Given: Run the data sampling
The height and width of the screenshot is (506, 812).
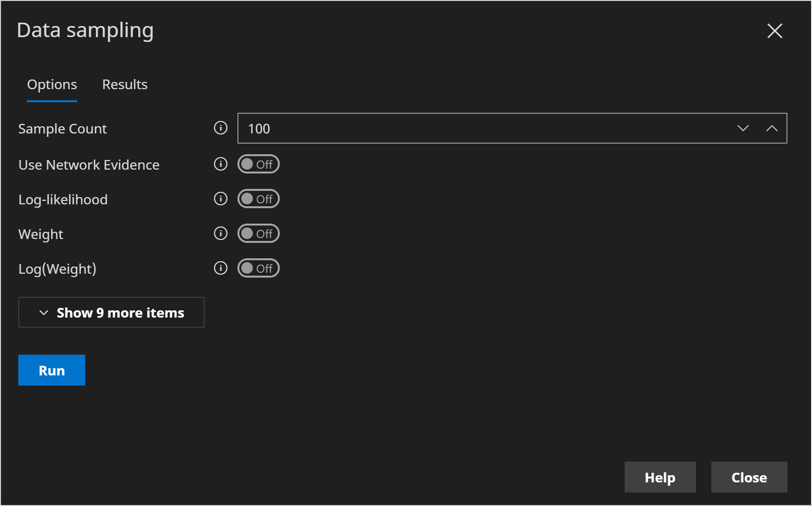Looking at the screenshot, I should (52, 370).
